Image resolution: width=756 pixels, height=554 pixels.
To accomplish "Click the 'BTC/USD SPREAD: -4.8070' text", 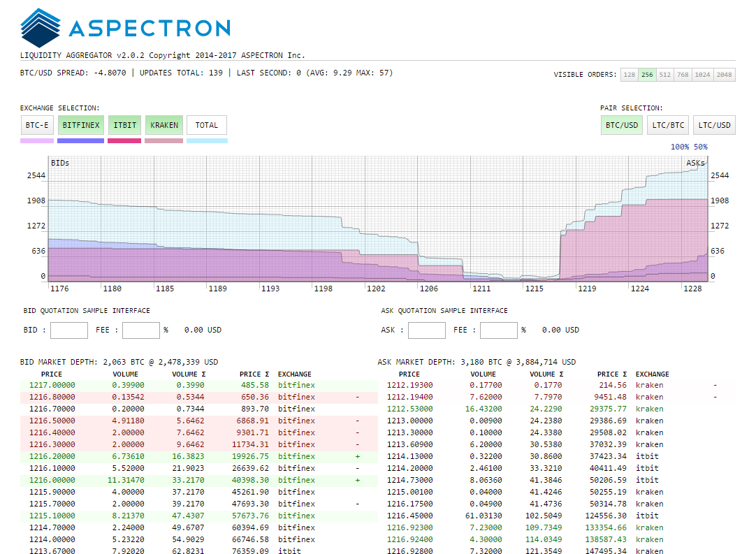I will [73, 73].
